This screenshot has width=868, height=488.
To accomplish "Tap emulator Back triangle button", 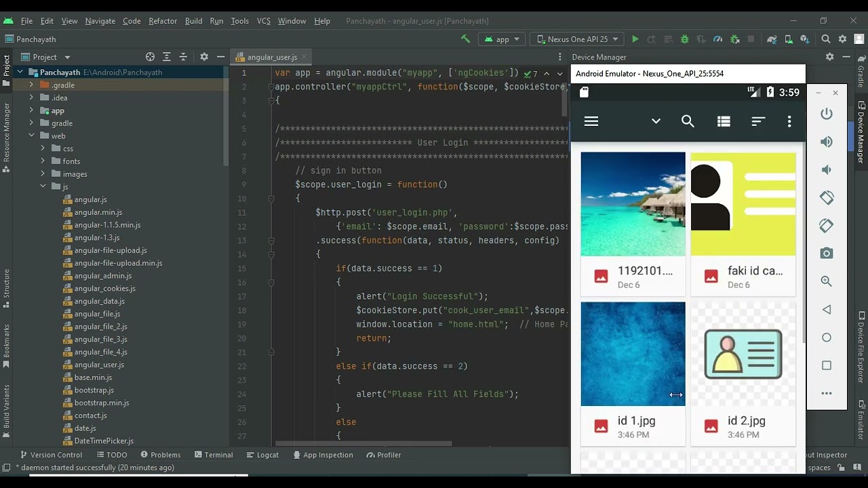I will click(827, 310).
